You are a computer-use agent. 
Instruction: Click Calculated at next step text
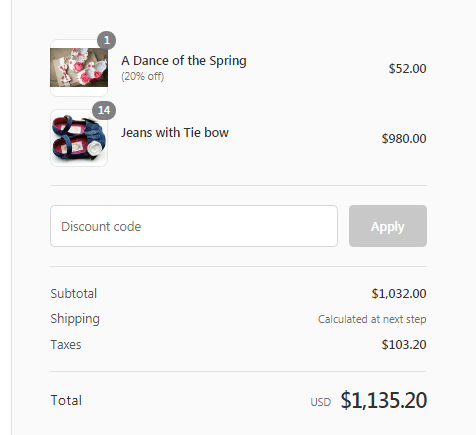coord(372,319)
